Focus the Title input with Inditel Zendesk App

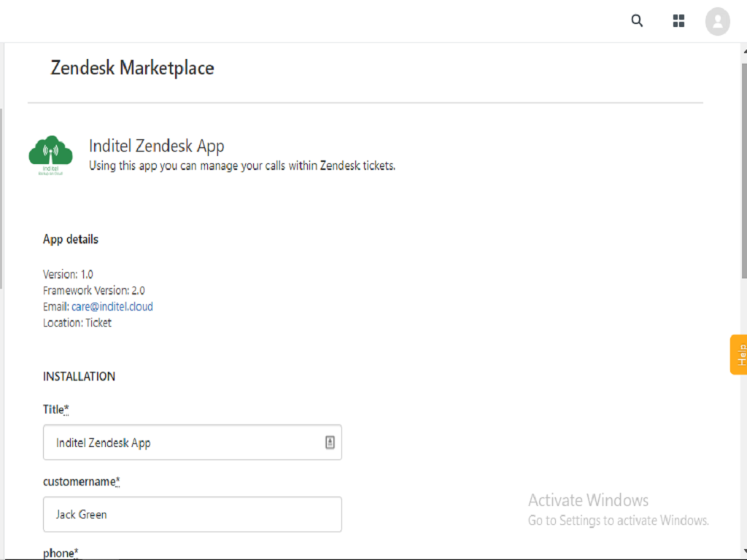coord(182,443)
